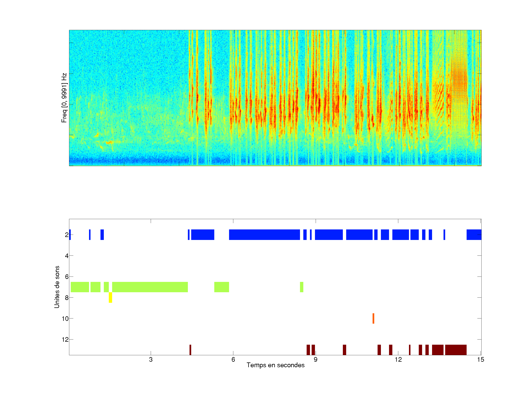The height and width of the screenshot is (399, 532).
Task: Click the y-axis tick label 12
Action: (65, 339)
